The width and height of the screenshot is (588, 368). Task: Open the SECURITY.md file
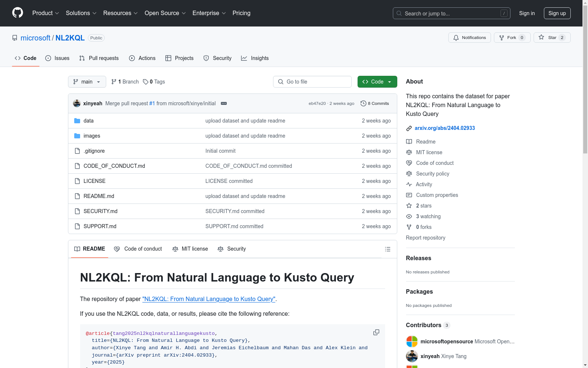point(100,211)
